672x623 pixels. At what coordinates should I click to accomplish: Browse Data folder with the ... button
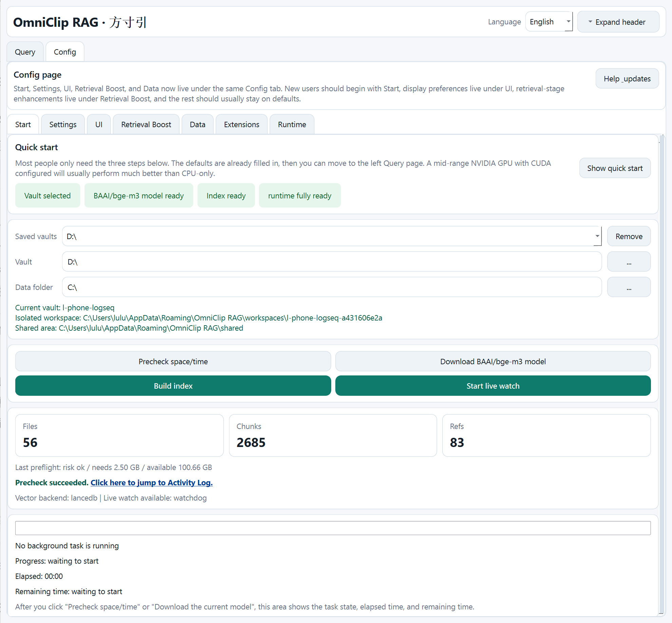pos(629,287)
